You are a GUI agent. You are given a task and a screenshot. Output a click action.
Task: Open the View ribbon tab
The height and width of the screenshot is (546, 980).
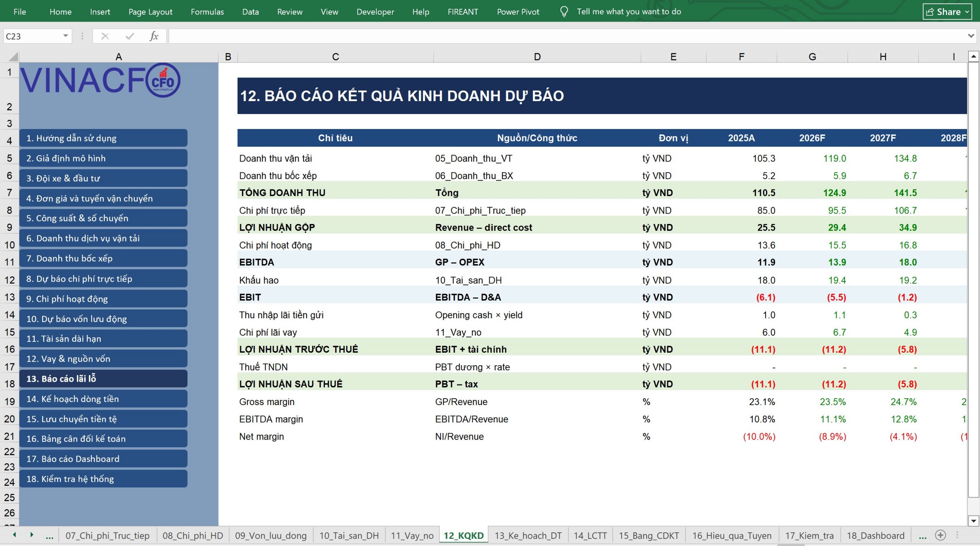[x=329, y=11]
